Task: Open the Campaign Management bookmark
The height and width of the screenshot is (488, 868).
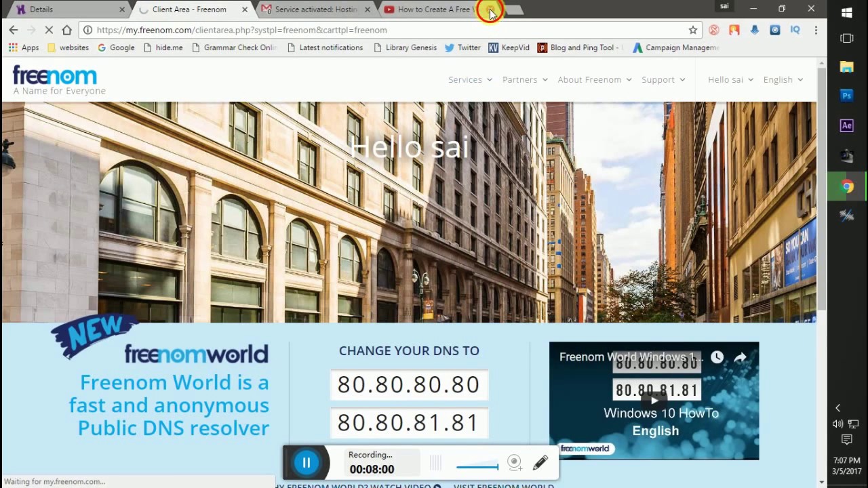Action: pyautogui.click(x=675, y=47)
